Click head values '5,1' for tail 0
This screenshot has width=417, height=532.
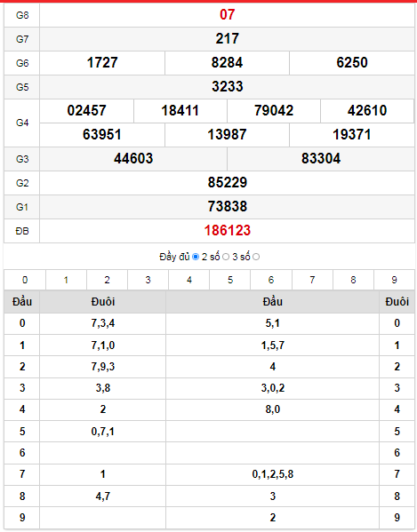(272, 323)
